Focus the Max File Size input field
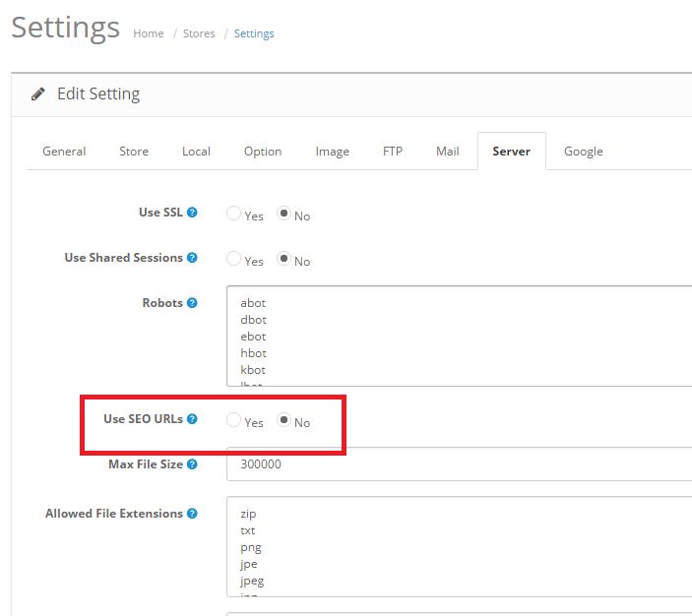This screenshot has width=692, height=616. click(x=459, y=464)
